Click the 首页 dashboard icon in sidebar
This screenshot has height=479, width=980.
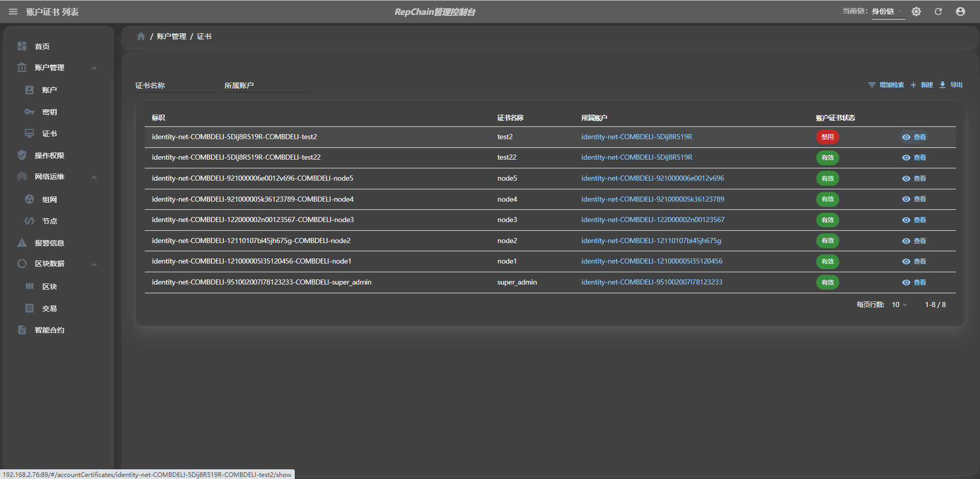[22, 46]
